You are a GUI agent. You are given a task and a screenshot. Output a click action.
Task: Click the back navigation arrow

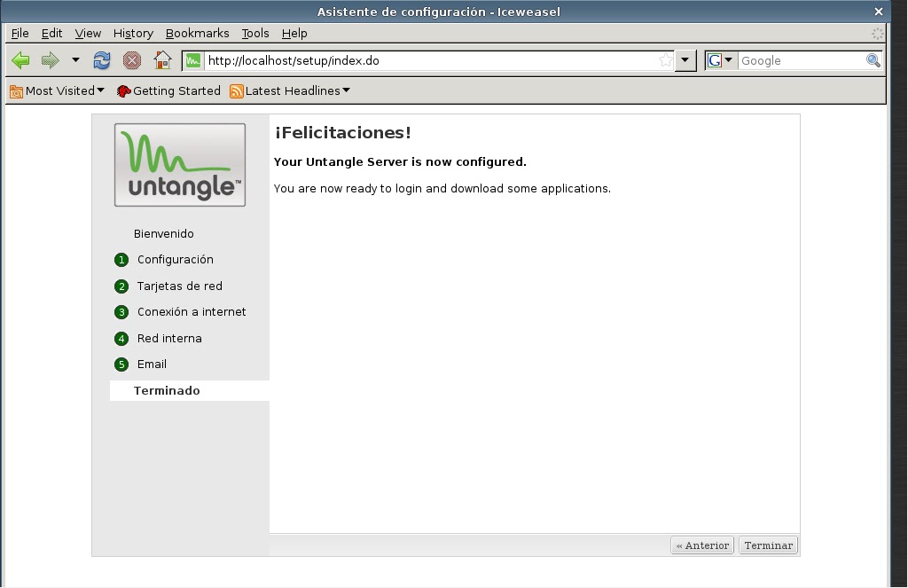tap(20, 60)
